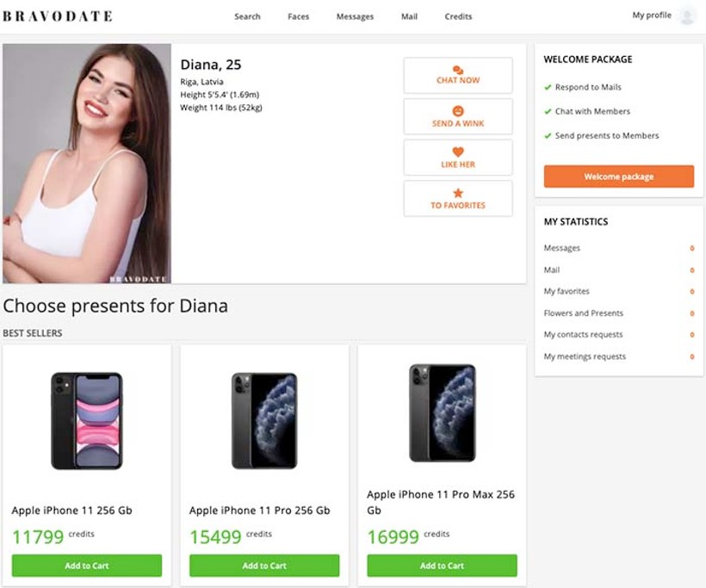Open My profile link
The height and width of the screenshot is (588, 706).
pyautogui.click(x=651, y=15)
